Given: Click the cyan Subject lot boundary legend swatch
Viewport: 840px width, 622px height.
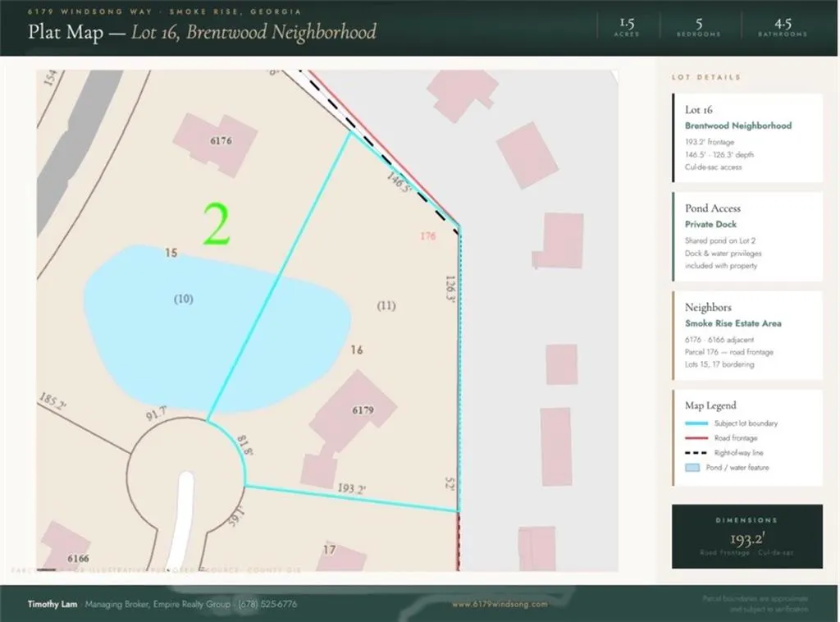Looking at the screenshot, I should pyautogui.click(x=696, y=423).
